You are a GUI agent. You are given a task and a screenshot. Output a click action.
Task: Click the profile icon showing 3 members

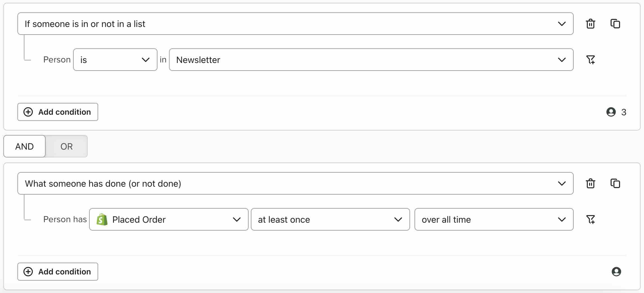coord(611,112)
